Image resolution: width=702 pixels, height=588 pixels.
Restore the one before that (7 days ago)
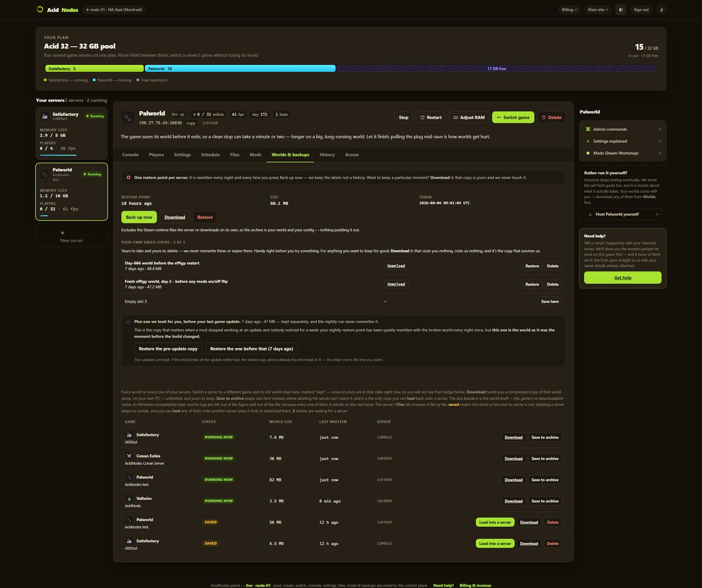pyautogui.click(x=251, y=349)
